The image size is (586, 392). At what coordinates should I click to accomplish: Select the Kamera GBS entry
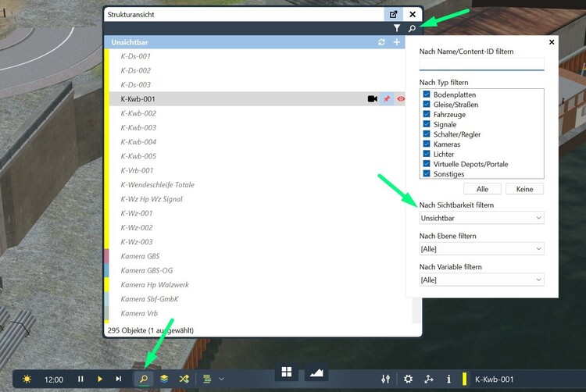click(141, 256)
